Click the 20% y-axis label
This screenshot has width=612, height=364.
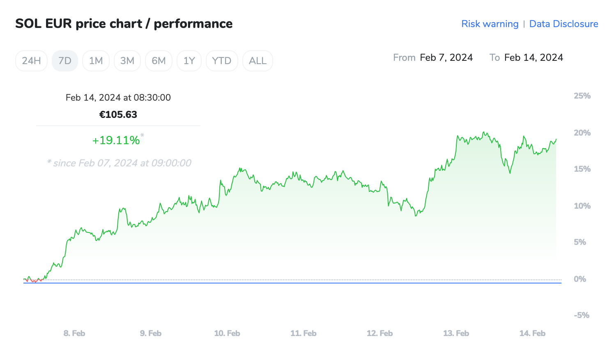pos(582,133)
